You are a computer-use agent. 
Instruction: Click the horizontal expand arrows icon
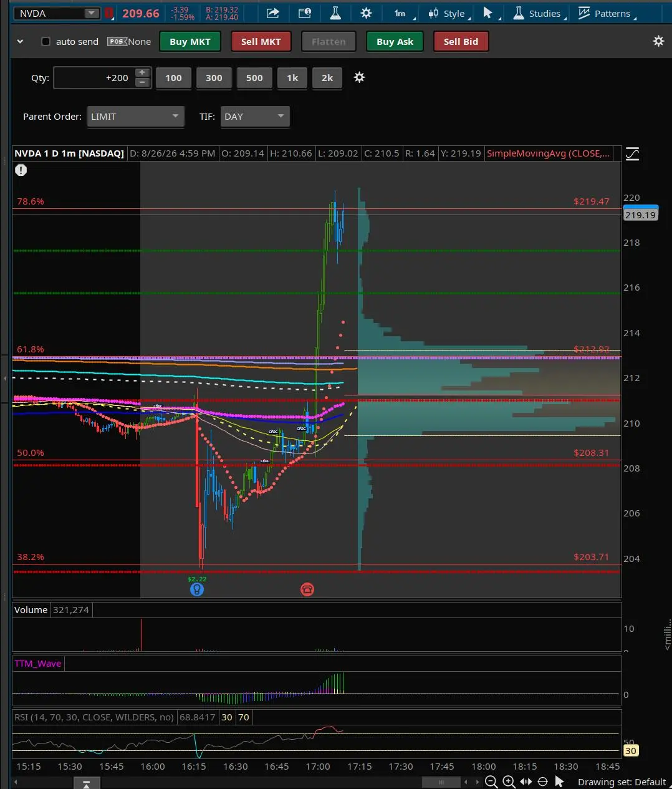tap(526, 782)
